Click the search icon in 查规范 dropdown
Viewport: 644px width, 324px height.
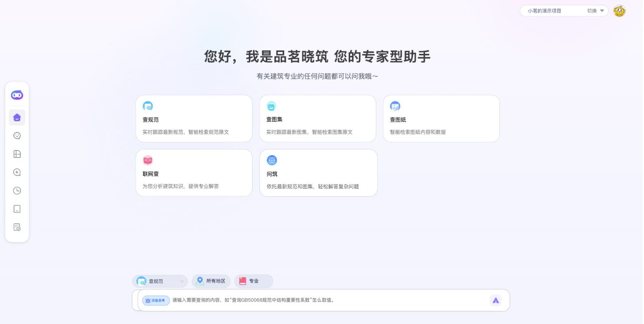click(x=142, y=281)
